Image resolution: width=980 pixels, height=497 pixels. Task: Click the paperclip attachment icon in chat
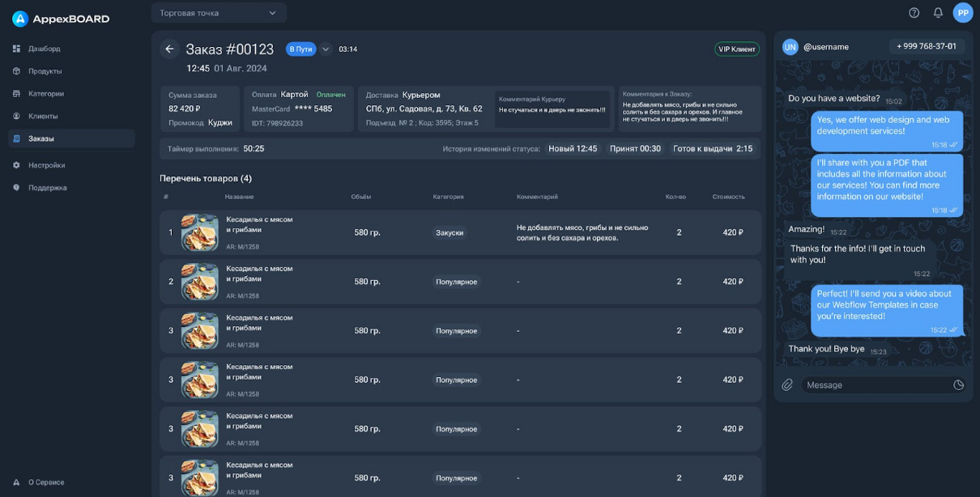(x=787, y=385)
